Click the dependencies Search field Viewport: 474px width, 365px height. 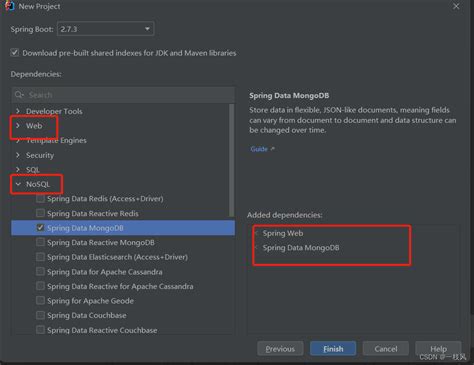123,95
